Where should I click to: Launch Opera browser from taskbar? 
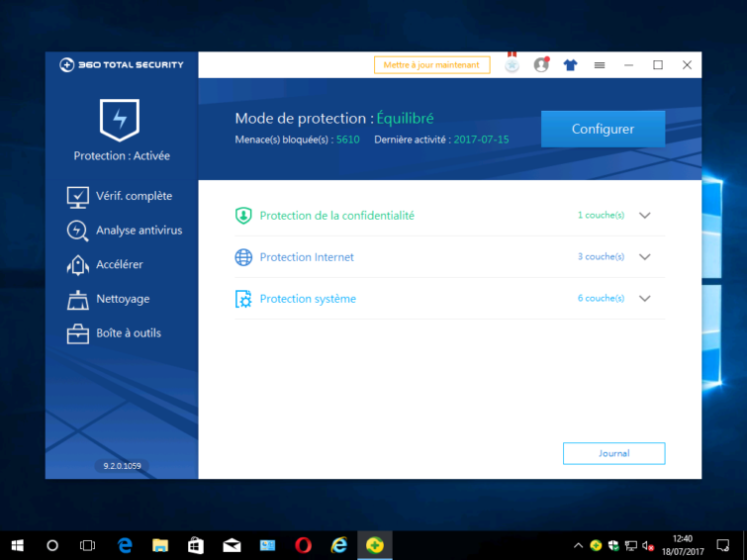coord(303,545)
